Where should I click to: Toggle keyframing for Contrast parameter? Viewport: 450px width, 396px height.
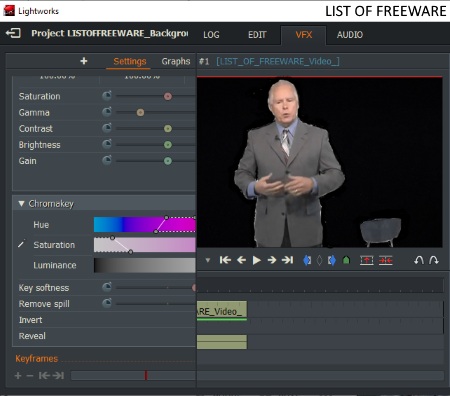point(107,128)
